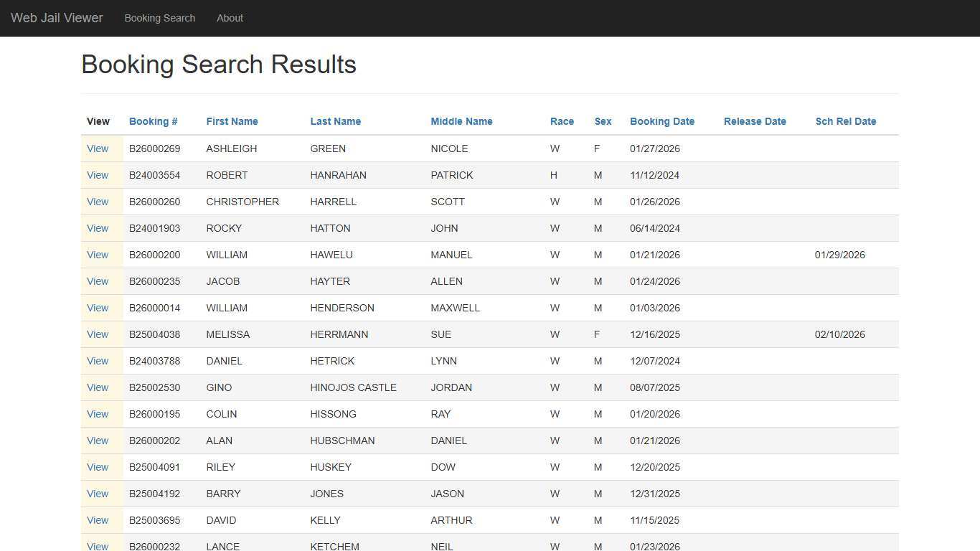The width and height of the screenshot is (980, 551).
Task: Sort the table by First Name
Action: click(x=232, y=121)
